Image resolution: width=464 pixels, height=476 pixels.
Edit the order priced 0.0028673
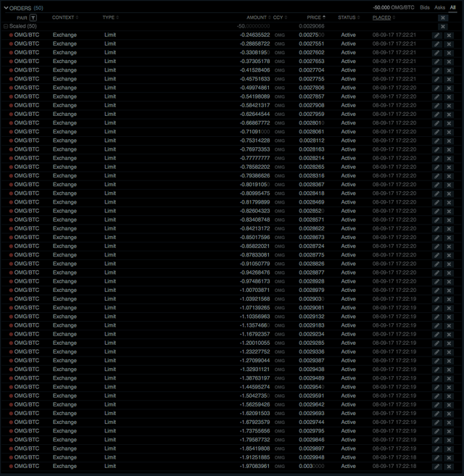(x=436, y=238)
